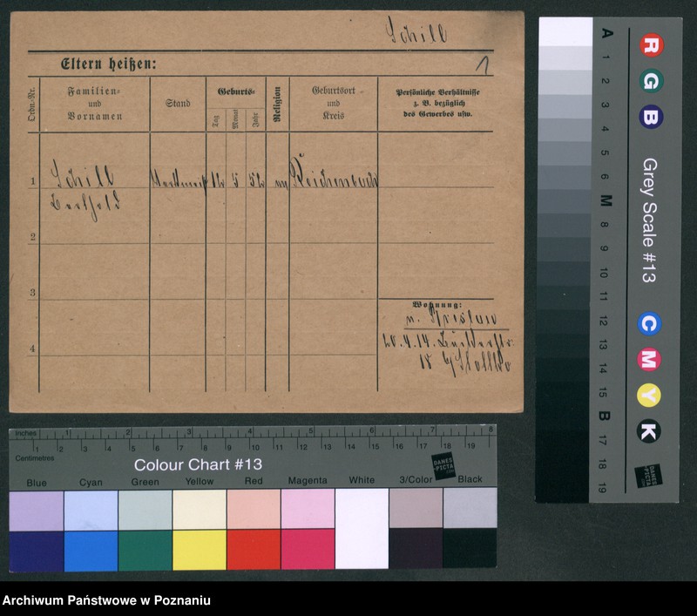Click the Danes-Picta logo on the Colour Chart

pyautogui.click(x=443, y=466)
